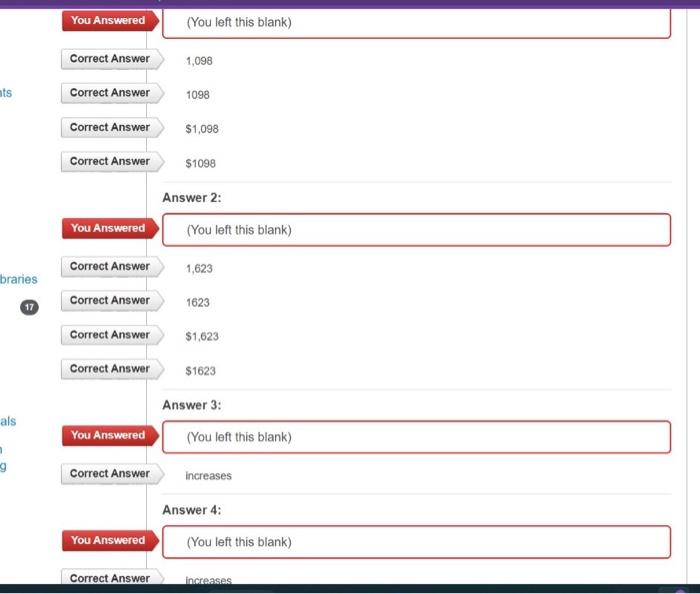The image size is (700, 594).
Task: Select the correct answer text '1,098'
Action: (x=199, y=61)
